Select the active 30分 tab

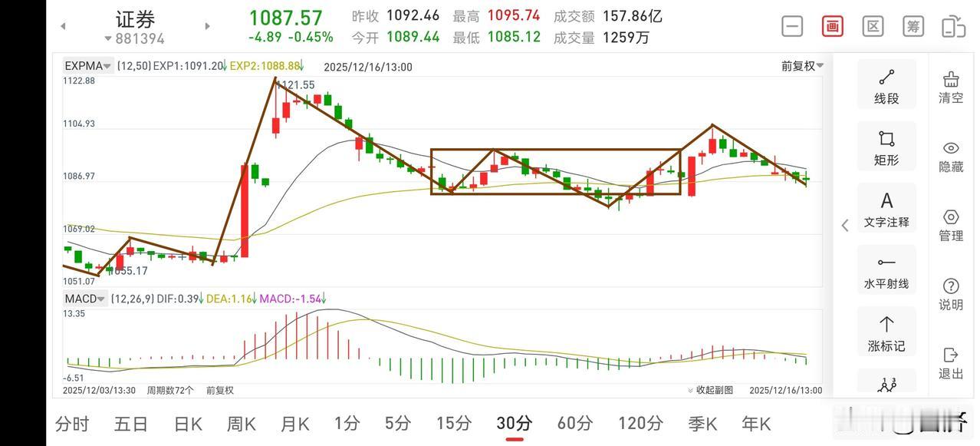coord(515,423)
